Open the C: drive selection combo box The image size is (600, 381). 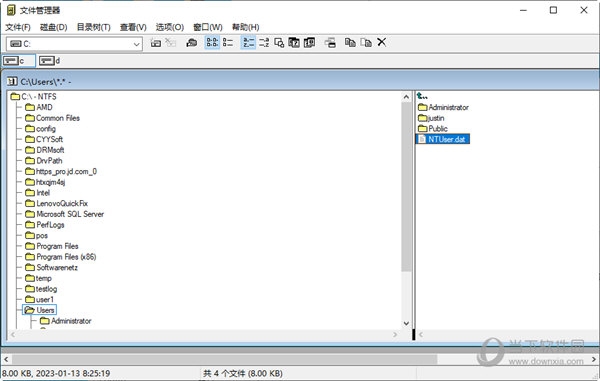(x=74, y=44)
